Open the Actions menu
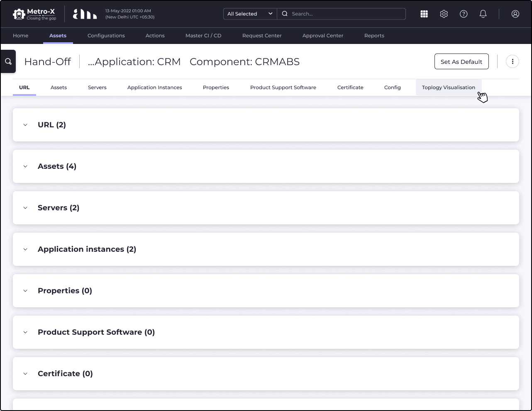Screen dimensions: 532x411 155,36
